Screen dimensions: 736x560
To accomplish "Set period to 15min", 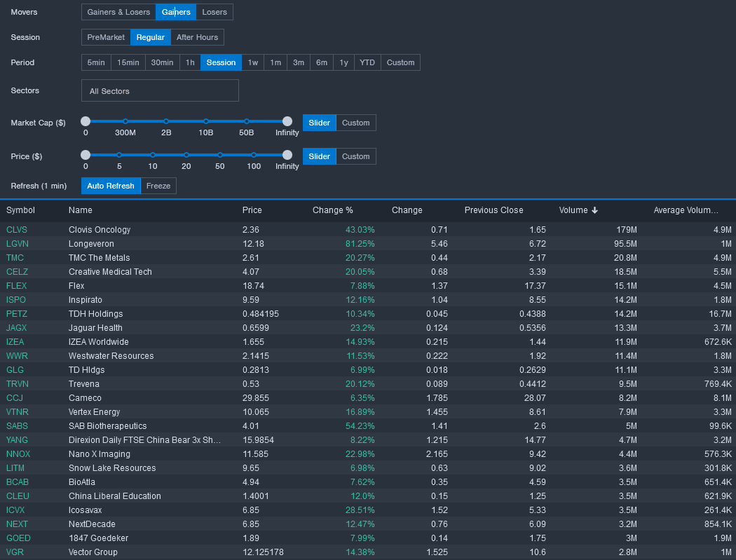I will coord(128,62).
